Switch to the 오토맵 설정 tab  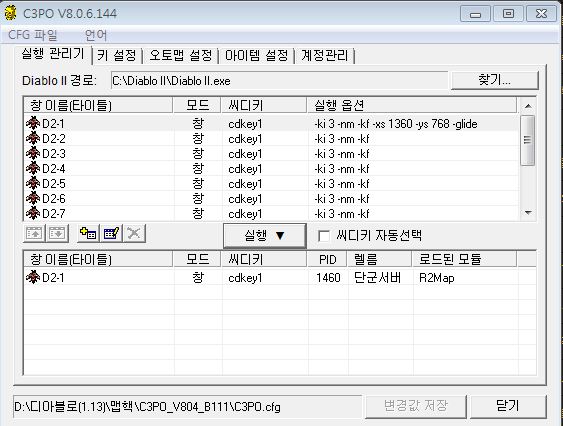click(x=181, y=56)
